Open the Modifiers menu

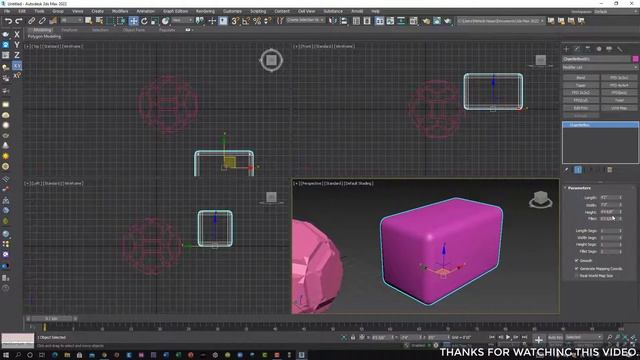[x=120, y=11]
